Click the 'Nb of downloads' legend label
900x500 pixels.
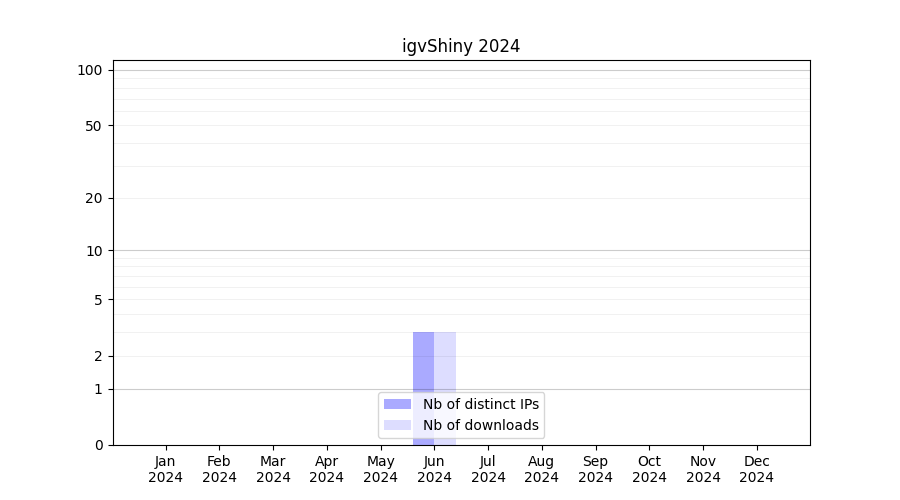pyautogui.click(x=480, y=425)
